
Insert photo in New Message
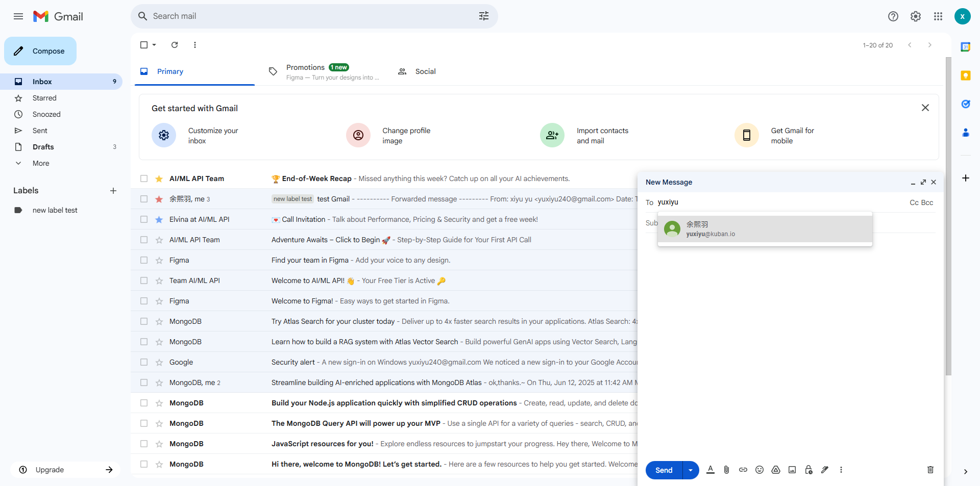[792, 470]
